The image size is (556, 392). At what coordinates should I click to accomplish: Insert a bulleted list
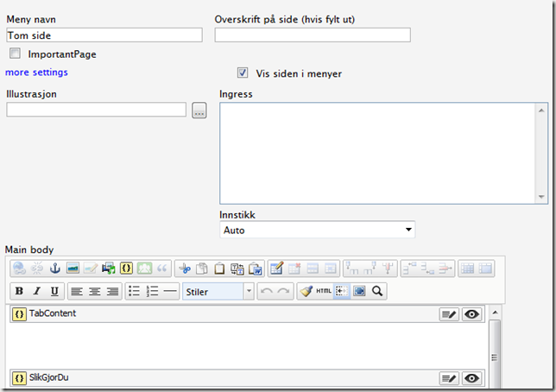tap(134, 292)
